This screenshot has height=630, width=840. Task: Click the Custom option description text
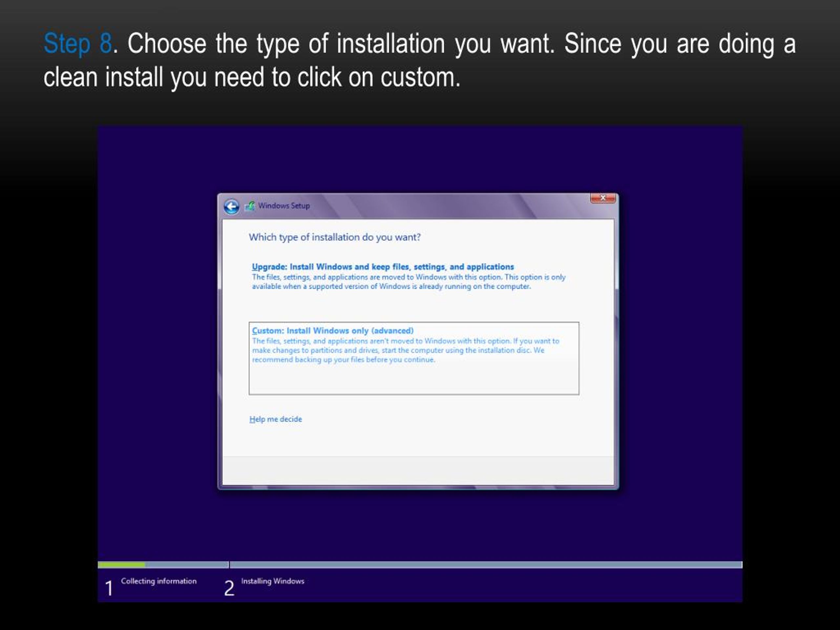point(406,350)
